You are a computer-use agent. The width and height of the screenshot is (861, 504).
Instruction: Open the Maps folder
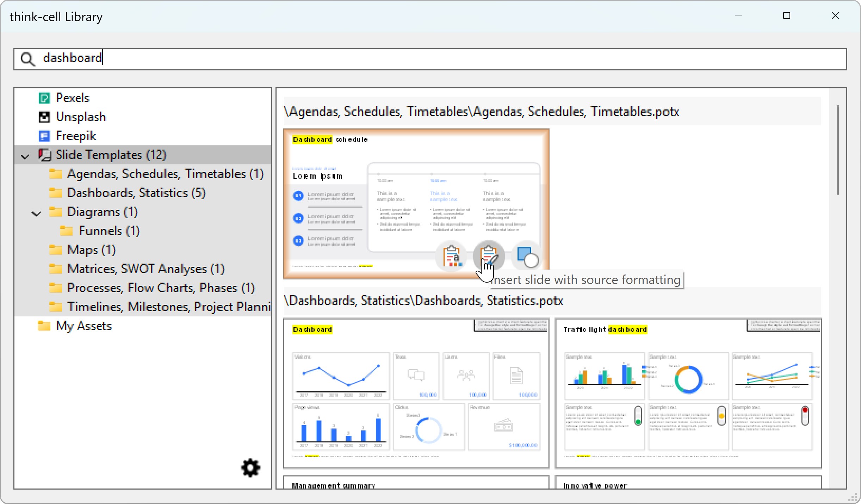(91, 250)
